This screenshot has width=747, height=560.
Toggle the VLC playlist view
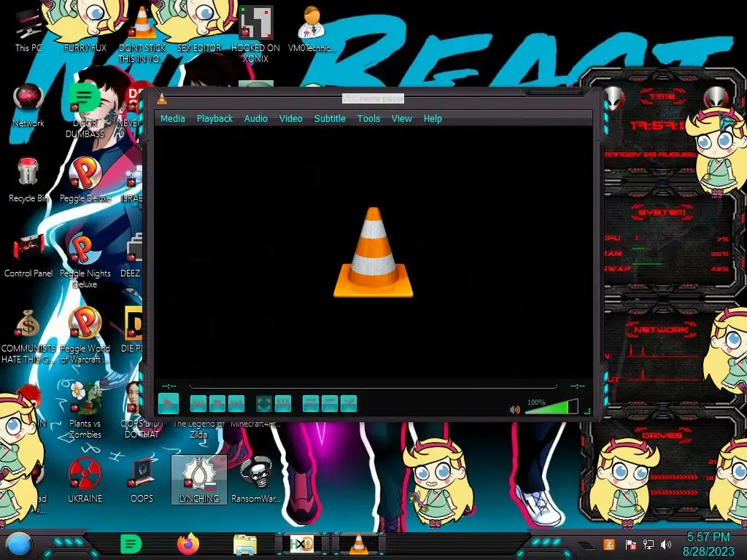click(311, 404)
